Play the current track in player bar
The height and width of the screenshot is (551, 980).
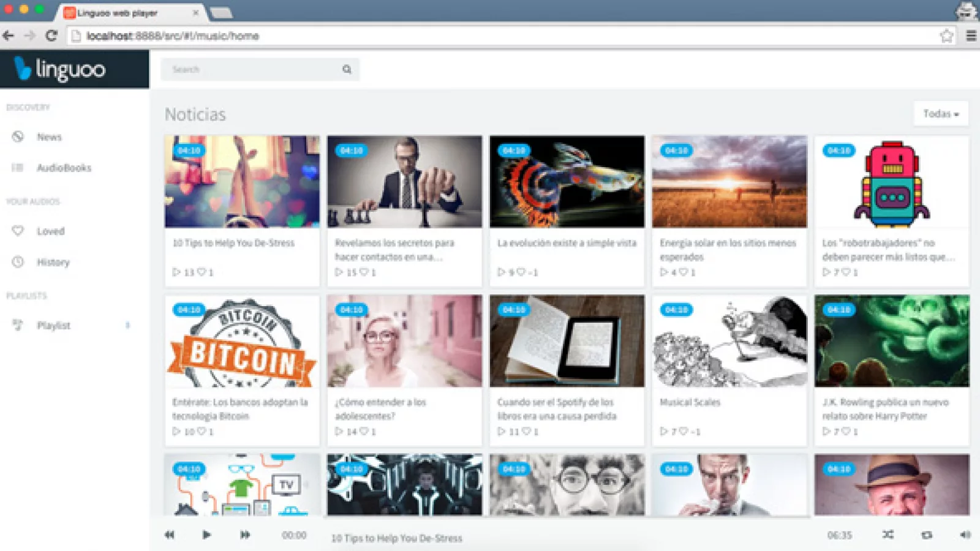click(x=206, y=534)
